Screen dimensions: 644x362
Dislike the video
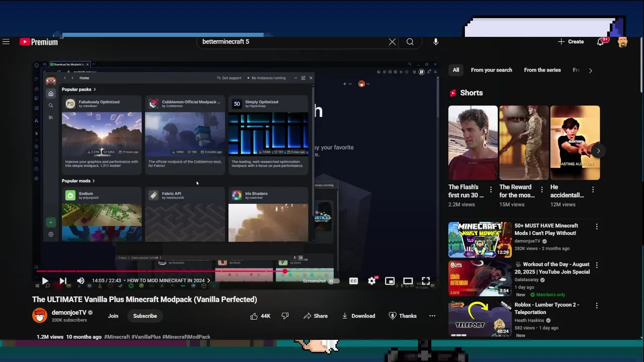tap(285, 316)
